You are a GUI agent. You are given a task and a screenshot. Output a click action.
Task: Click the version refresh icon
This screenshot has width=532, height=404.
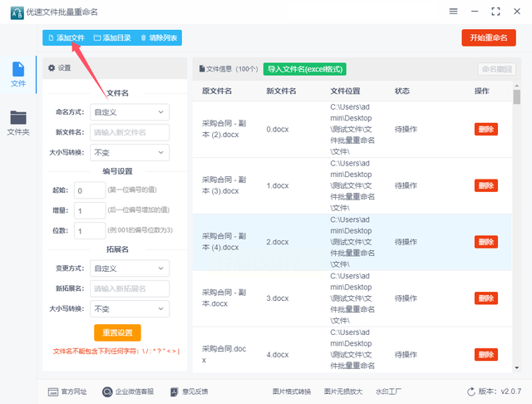471,392
